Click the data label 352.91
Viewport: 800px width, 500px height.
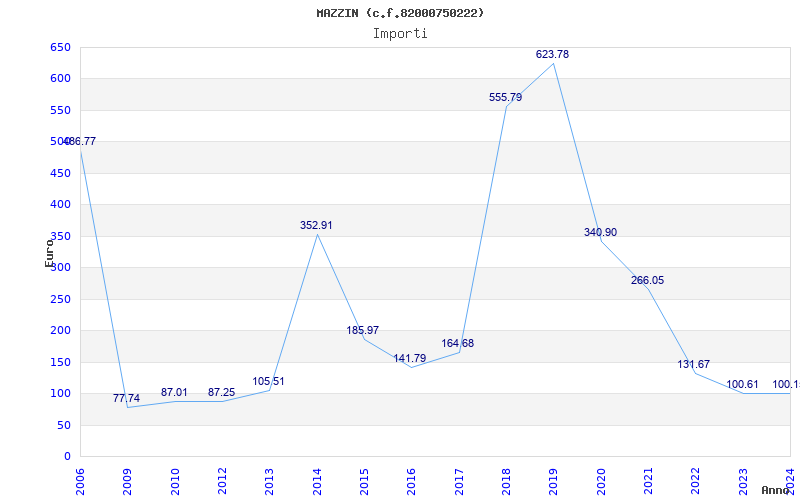[316, 225]
